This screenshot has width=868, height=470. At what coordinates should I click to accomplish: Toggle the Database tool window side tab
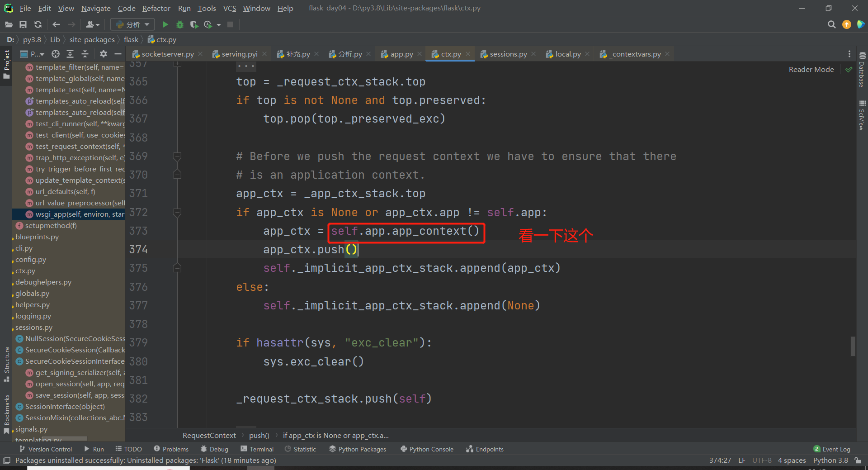tap(862, 70)
